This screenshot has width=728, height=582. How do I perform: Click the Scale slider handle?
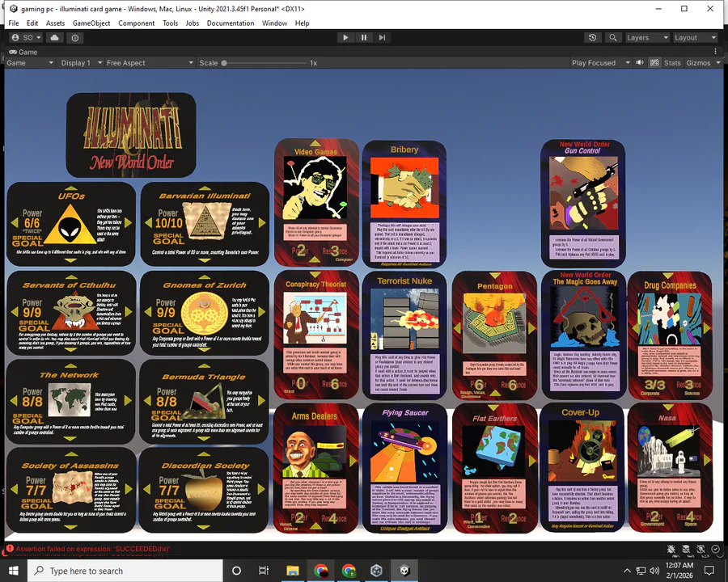224,63
